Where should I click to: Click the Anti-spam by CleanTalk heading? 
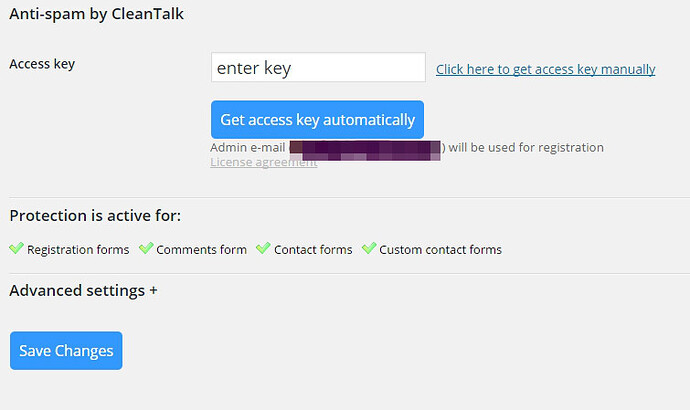tap(96, 15)
